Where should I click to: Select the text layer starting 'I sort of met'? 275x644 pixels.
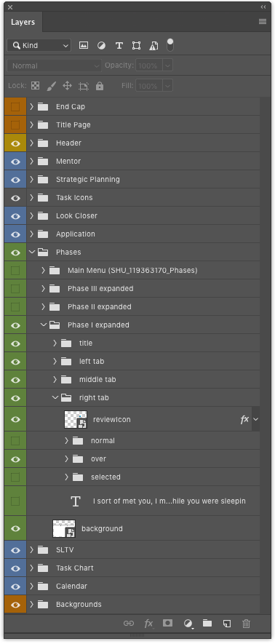(x=143, y=501)
